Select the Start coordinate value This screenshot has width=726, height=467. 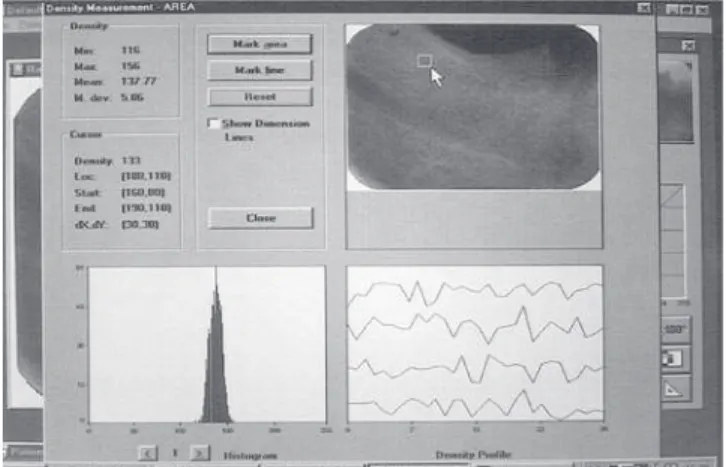[143, 192]
